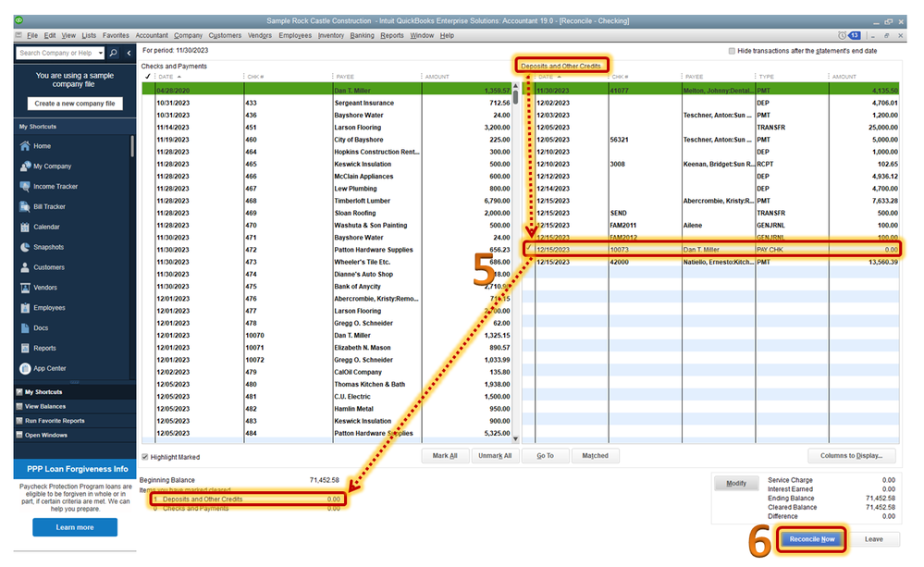
Task: Click the Leave button
Action: (x=873, y=539)
